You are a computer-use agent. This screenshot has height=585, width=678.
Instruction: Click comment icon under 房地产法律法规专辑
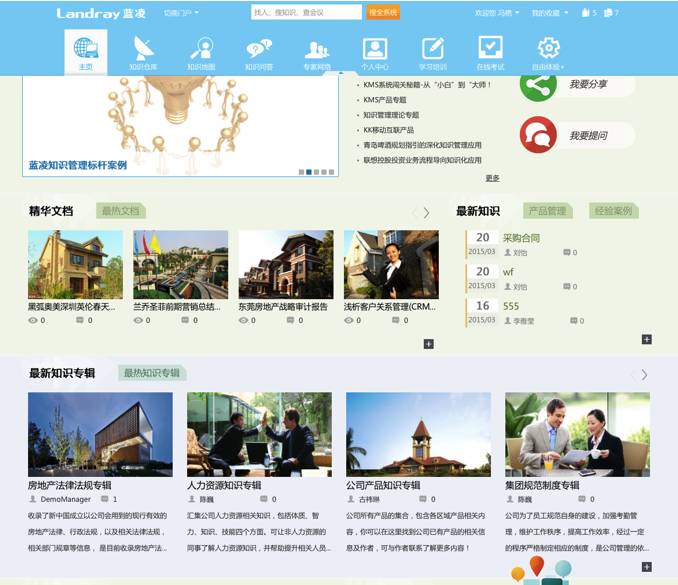(105, 499)
